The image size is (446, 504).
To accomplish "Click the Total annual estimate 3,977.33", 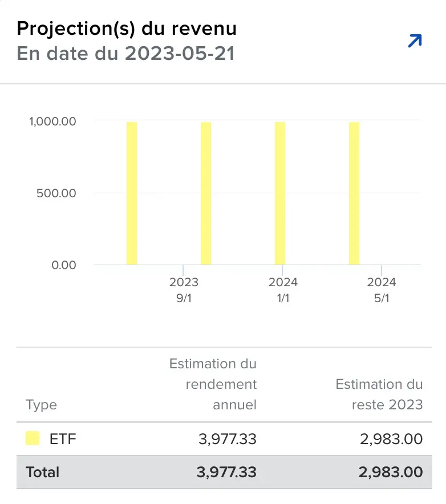I will tap(226, 472).
